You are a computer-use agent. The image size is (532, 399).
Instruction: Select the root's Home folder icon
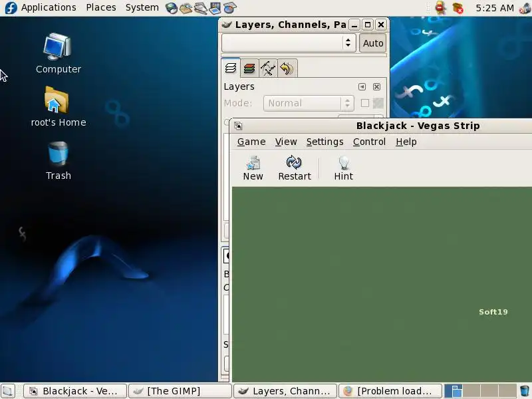[58, 106]
